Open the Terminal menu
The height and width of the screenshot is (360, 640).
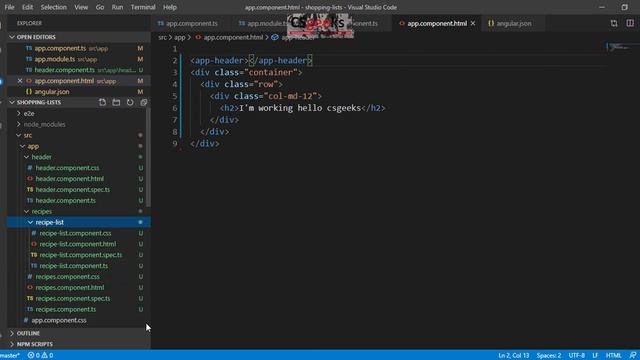143,7
